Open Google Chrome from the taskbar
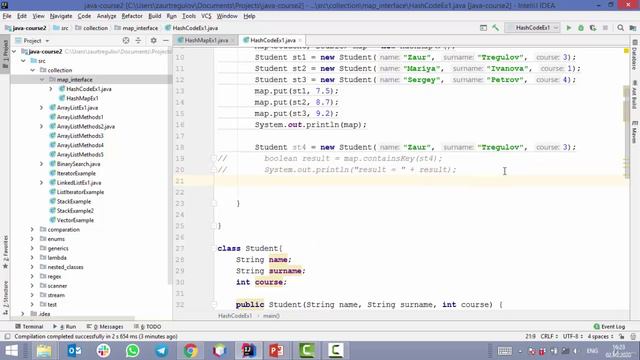Image resolution: width=640 pixels, height=360 pixels. pos(190,351)
